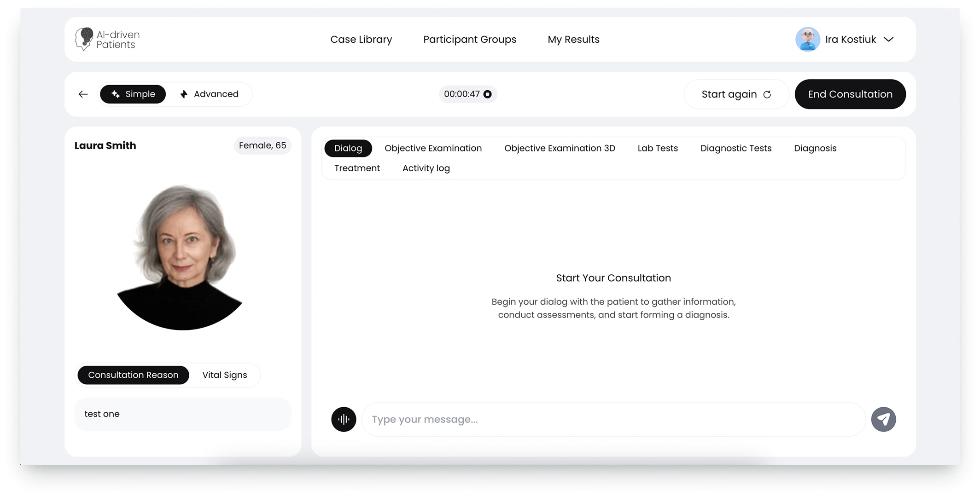This screenshot has height=497, width=980.
Task: Click Ira Kostiuk's avatar picture
Action: point(807,40)
